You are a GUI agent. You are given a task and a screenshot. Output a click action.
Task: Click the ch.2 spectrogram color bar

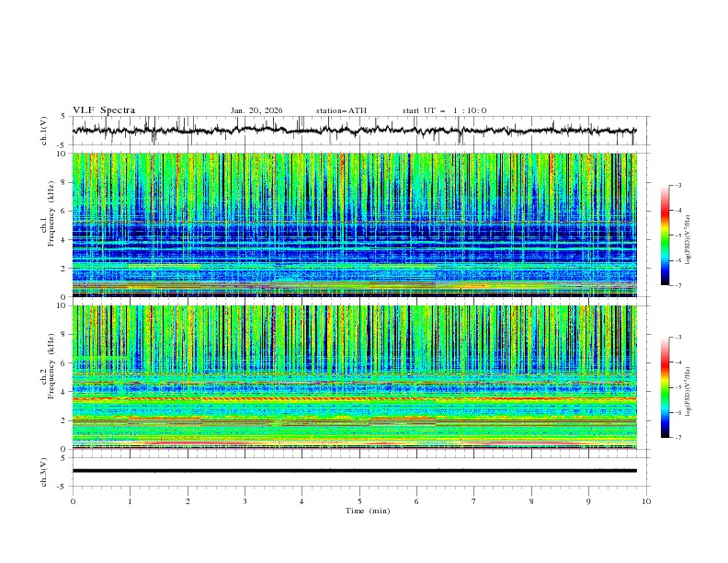click(665, 387)
